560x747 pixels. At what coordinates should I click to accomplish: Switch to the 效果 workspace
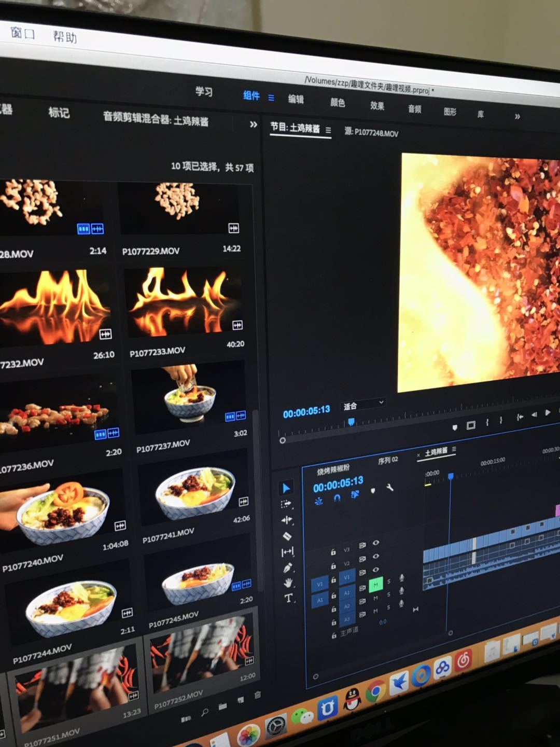coord(377,106)
